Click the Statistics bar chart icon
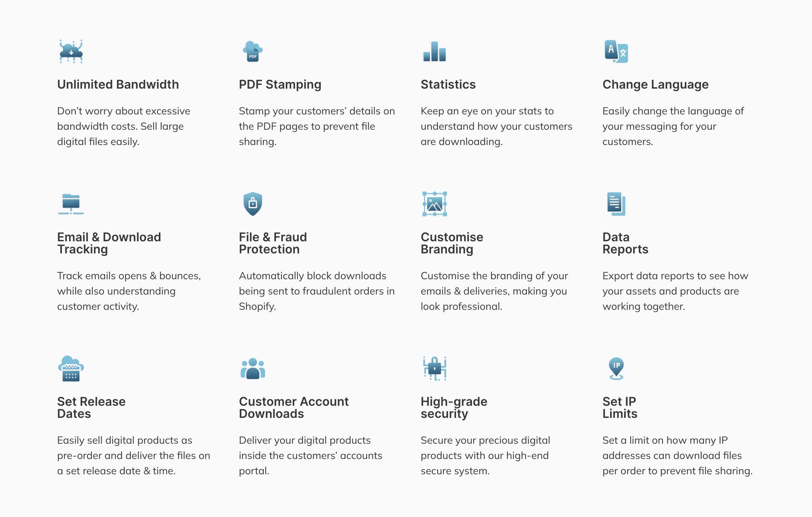Image resolution: width=812 pixels, height=517 pixels. 434,51
